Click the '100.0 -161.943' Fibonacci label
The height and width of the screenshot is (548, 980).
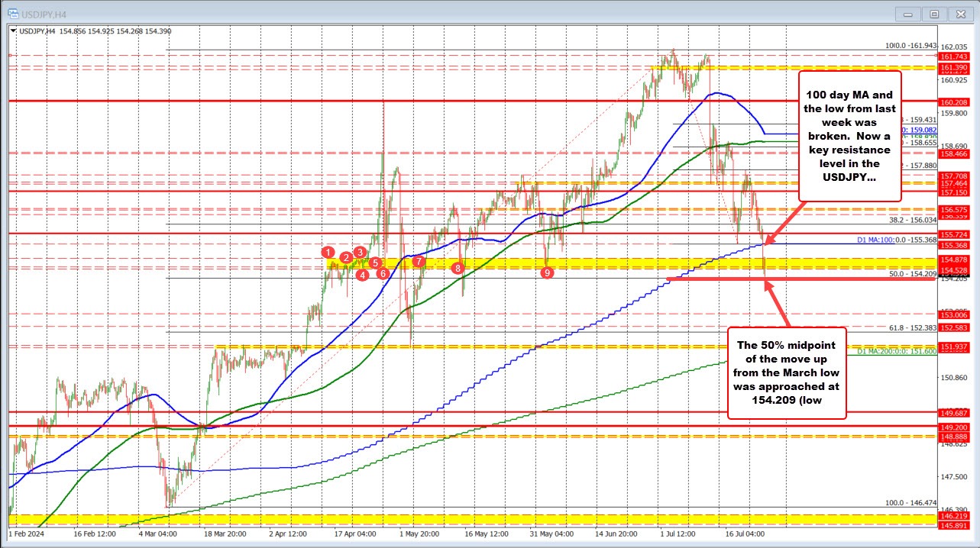[x=910, y=46]
